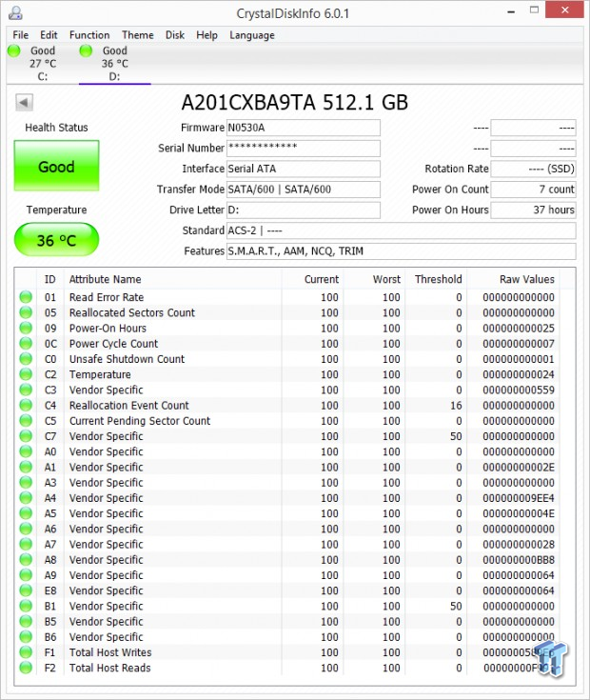Click the Rotation Rate value field
The height and width of the screenshot is (700, 590).
click(533, 169)
